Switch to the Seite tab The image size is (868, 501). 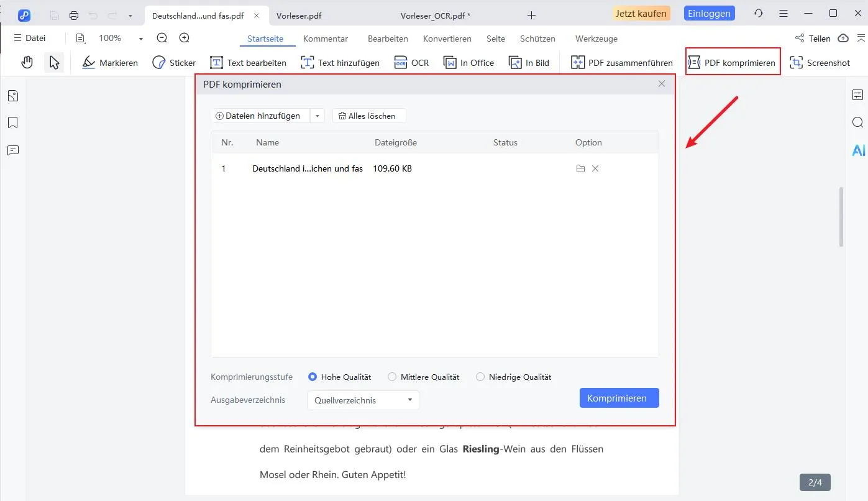click(496, 39)
